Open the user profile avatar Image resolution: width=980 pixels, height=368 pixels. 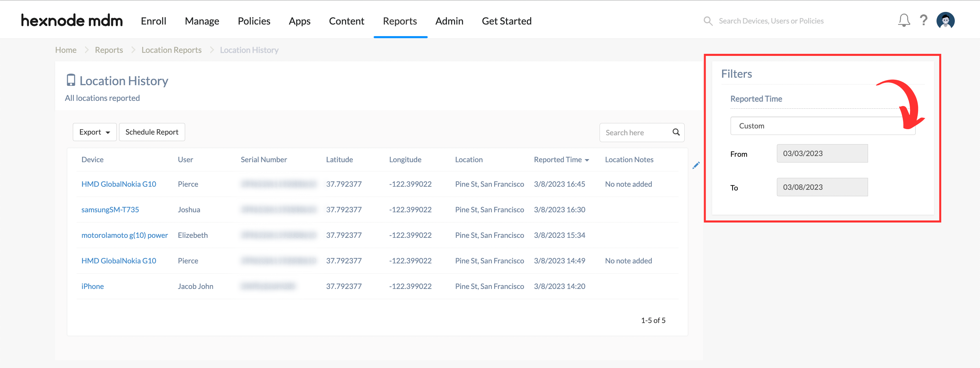pos(945,20)
